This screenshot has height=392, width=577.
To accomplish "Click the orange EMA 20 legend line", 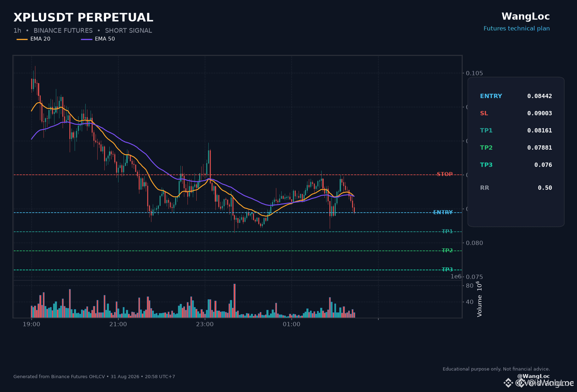I will pyautogui.click(x=22, y=39).
